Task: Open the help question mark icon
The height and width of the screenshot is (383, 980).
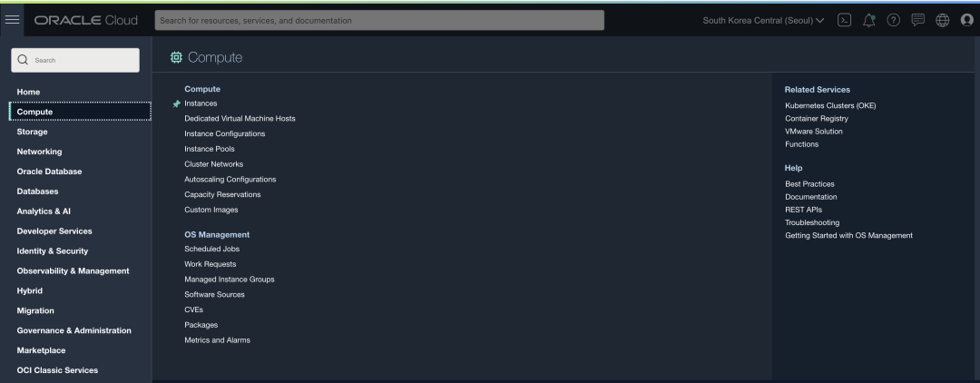Action: point(893,20)
